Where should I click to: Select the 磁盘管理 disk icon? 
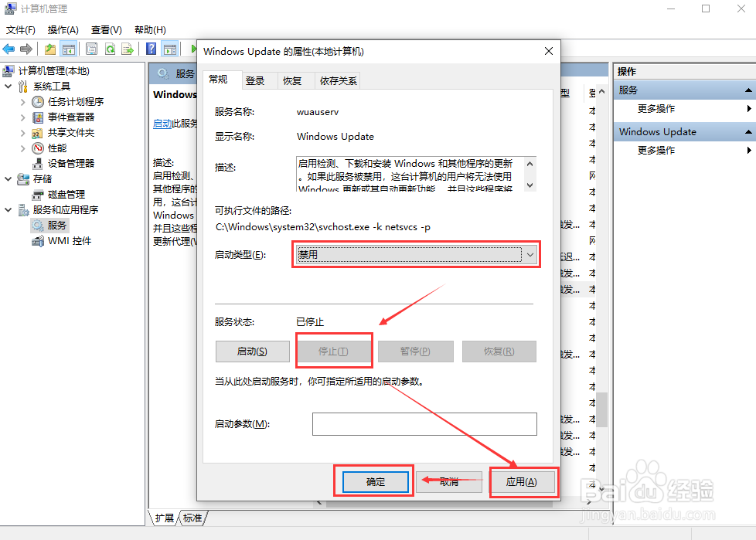click(38, 195)
